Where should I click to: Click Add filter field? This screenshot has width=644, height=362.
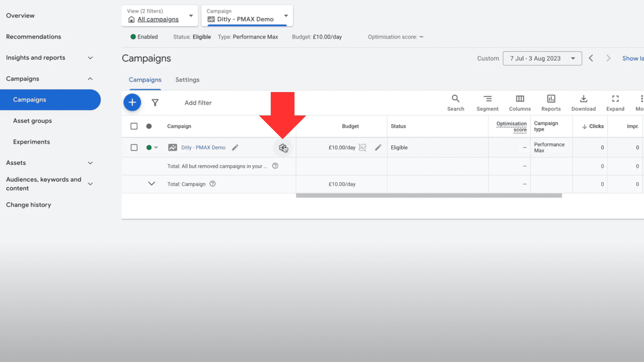[198, 103]
